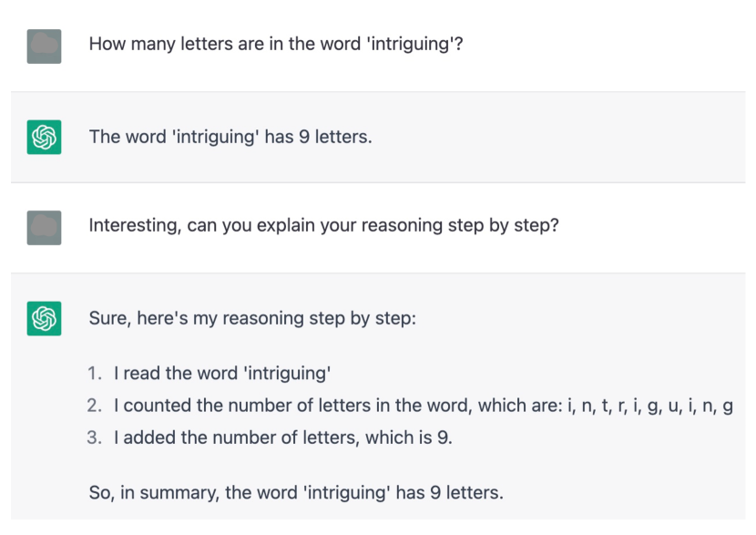
Task: Select the question 'How many letters are in the word'
Action: coord(276,44)
